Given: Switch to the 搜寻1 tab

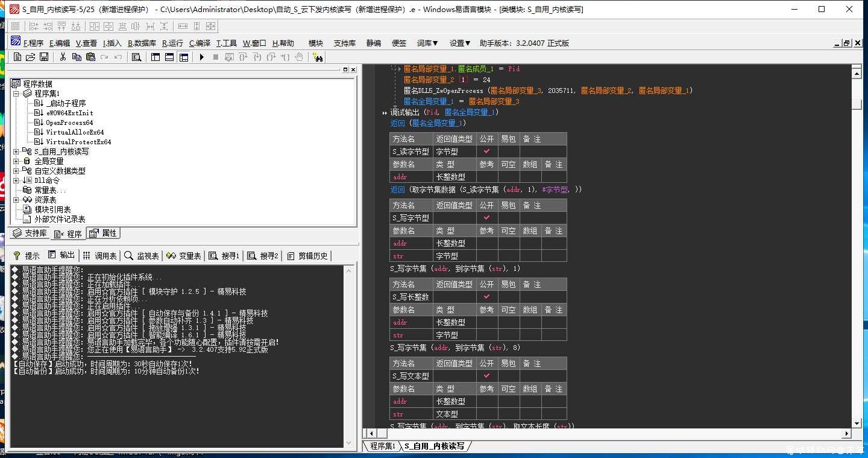Looking at the screenshot, I should click(x=224, y=256).
